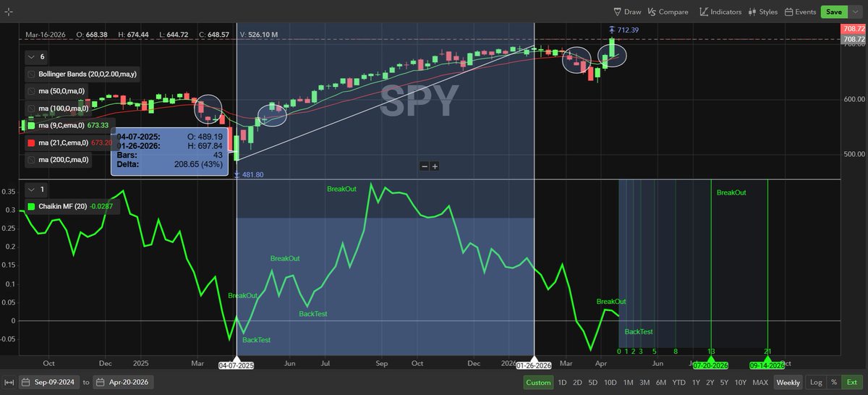Image resolution: width=868 pixels, height=395 pixels.
Task: Click the red 708.72 price label on axis
Action: click(x=854, y=29)
